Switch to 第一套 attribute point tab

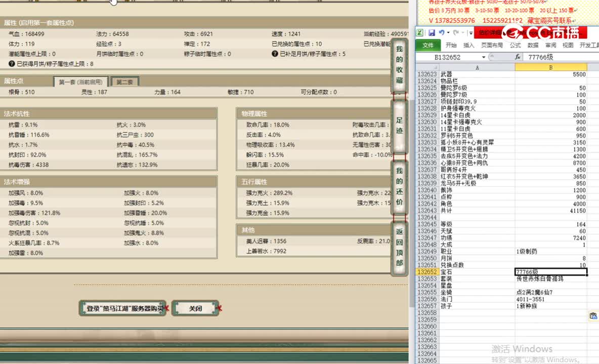point(81,82)
